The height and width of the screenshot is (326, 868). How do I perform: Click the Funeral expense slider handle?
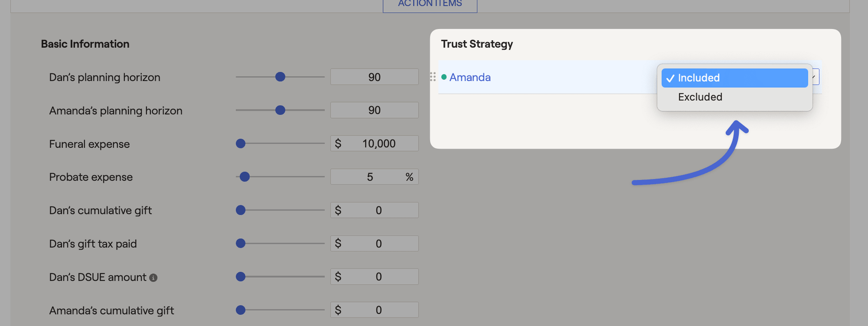coord(241,144)
